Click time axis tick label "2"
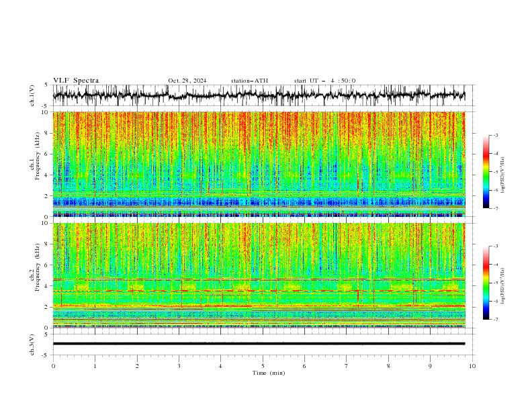The width and height of the screenshot is (532, 411). [x=137, y=366]
